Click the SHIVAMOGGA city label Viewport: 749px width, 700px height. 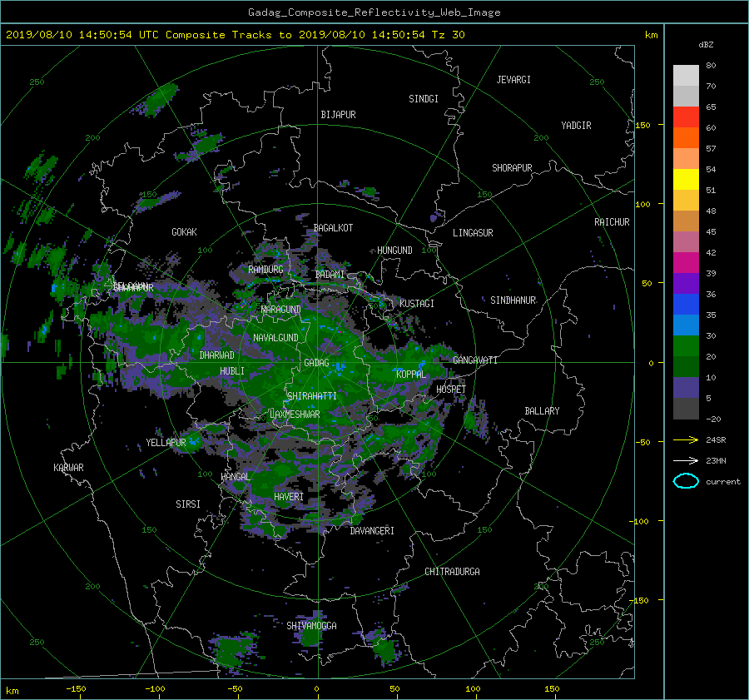(311, 626)
